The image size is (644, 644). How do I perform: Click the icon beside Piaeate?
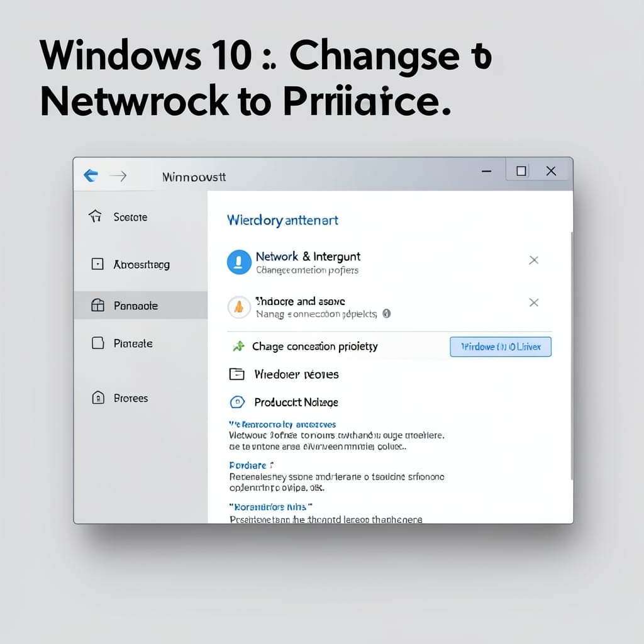click(97, 343)
